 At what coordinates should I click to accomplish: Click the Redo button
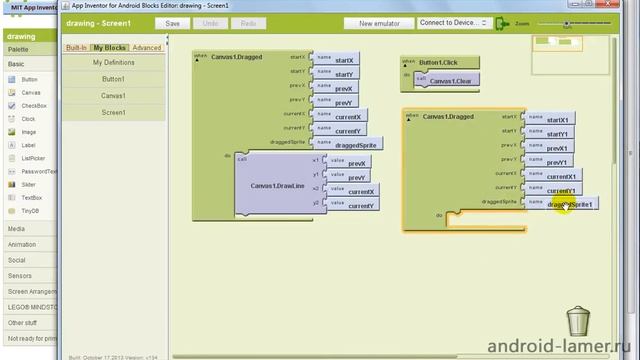[x=248, y=24]
